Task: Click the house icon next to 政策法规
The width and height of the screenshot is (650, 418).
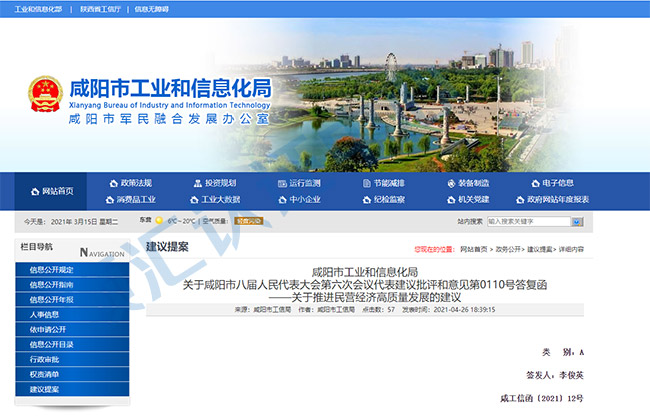Action: 114,183
